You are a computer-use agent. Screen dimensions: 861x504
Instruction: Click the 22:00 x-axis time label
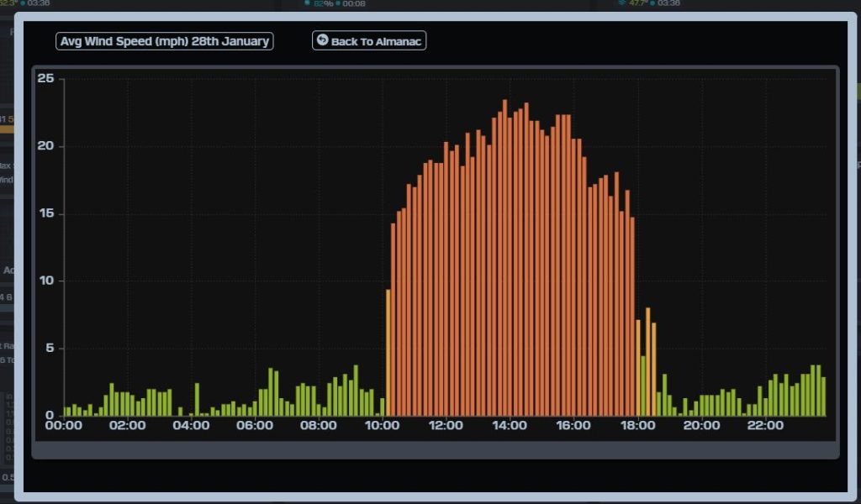pos(765,426)
